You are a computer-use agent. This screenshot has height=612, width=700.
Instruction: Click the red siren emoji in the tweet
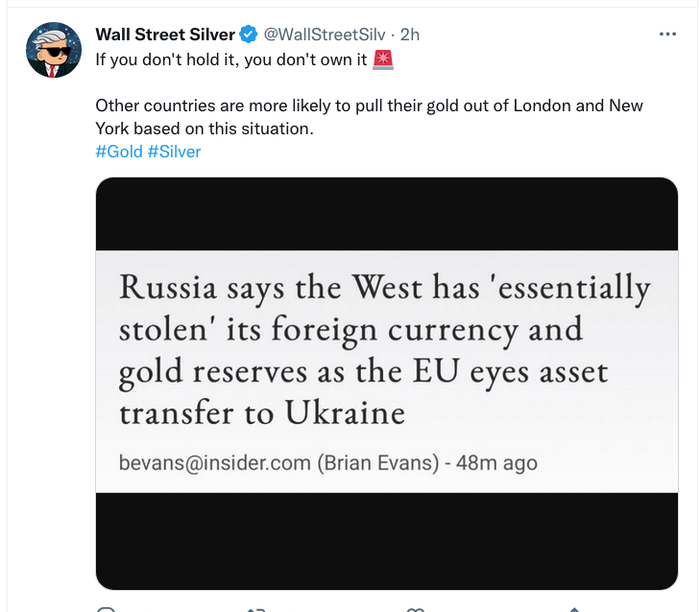(383, 59)
